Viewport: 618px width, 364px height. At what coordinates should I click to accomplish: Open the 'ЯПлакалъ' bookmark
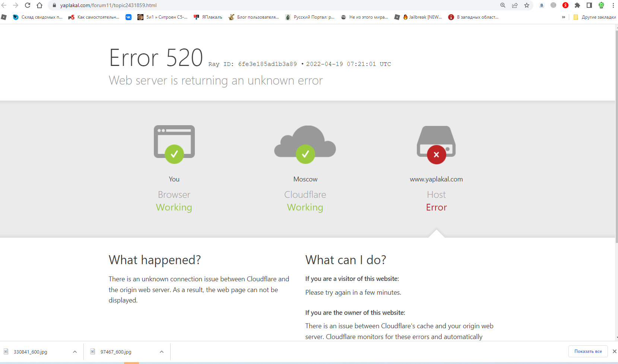(x=208, y=17)
